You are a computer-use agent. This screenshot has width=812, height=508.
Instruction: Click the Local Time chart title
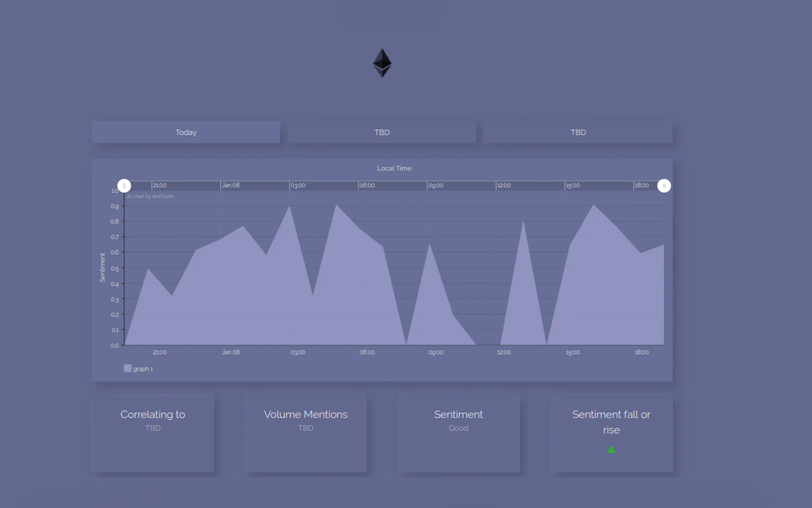pyautogui.click(x=394, y=168)
